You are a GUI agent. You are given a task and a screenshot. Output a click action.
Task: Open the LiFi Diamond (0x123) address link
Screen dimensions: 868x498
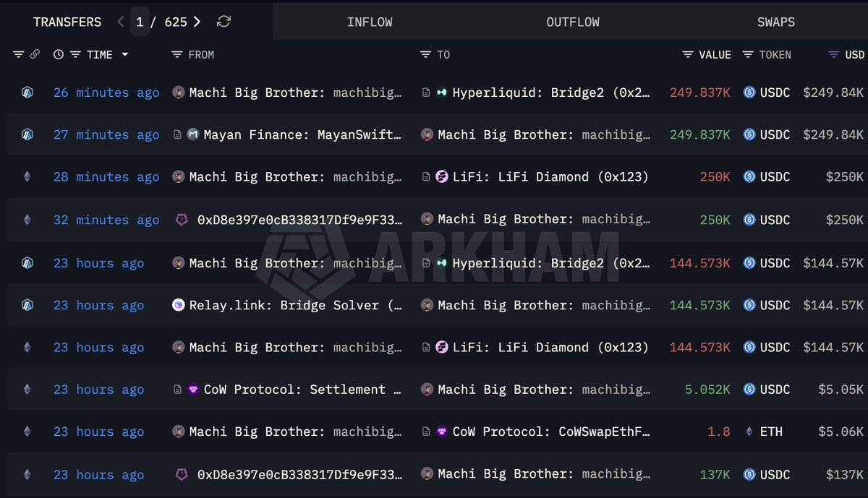point(550,176)
